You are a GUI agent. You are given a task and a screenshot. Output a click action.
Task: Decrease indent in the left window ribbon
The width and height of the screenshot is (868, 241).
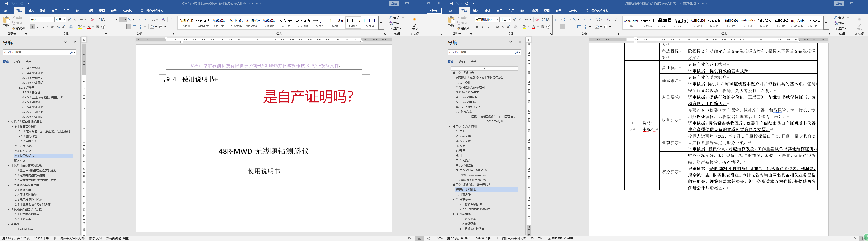140,19
